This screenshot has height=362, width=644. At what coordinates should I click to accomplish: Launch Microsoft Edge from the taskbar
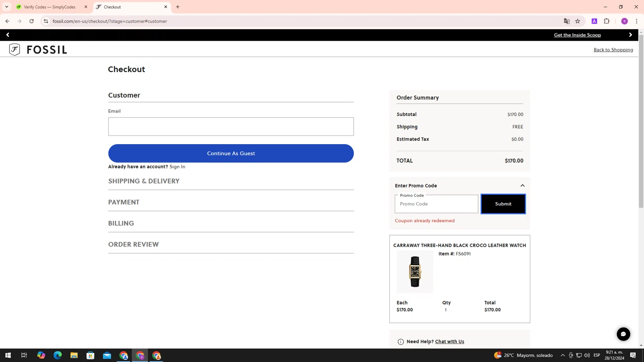click(58, 355)
